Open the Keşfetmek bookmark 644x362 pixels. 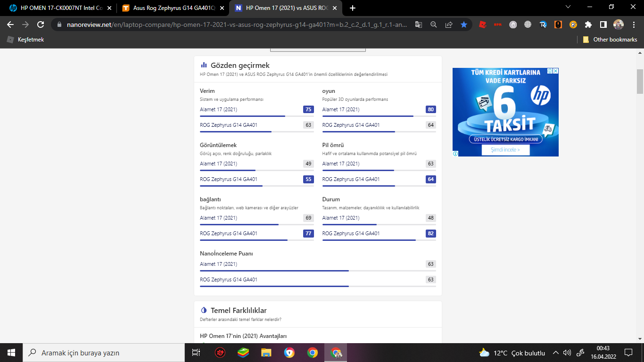coord(25,40)
